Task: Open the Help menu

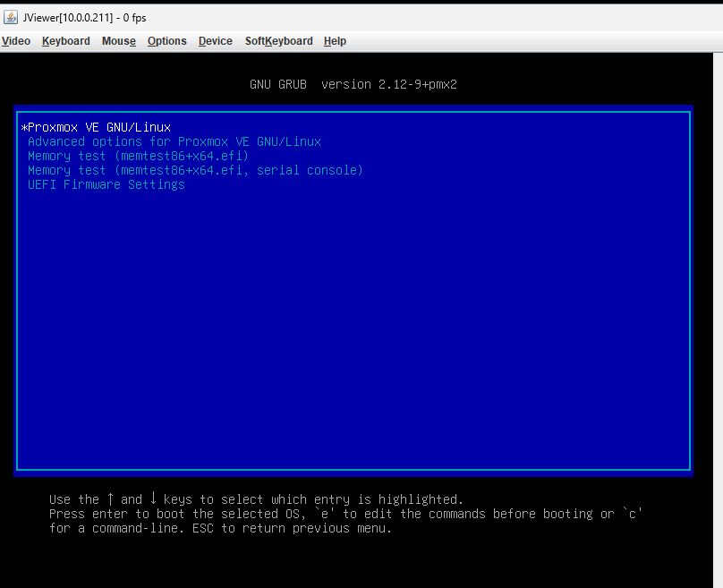Action: (x=335, y=41)
